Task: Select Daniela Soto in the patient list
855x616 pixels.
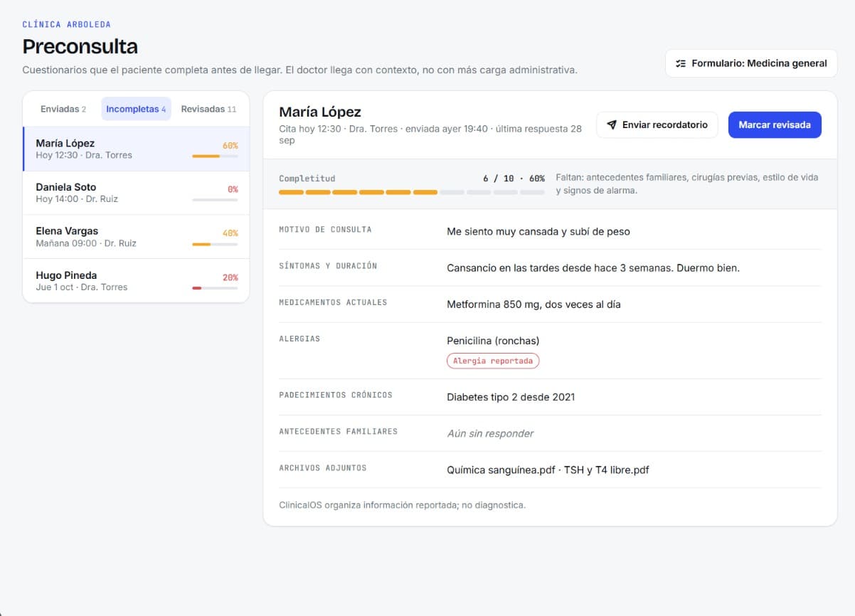Action: point(136,193)
